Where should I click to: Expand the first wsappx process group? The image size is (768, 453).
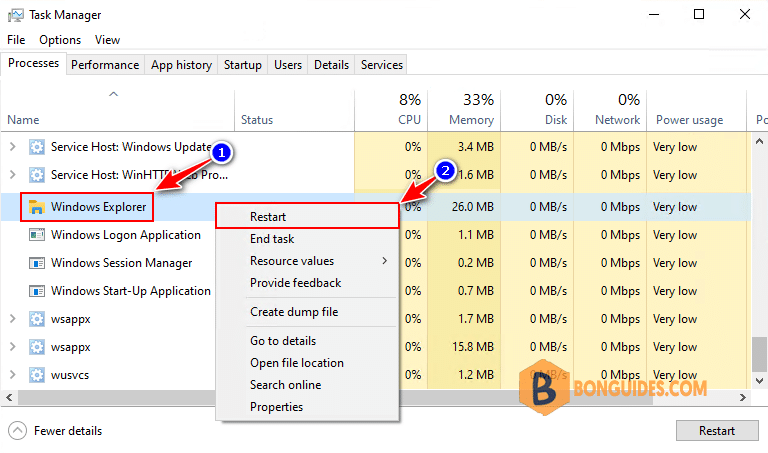(x=13, y=319)
